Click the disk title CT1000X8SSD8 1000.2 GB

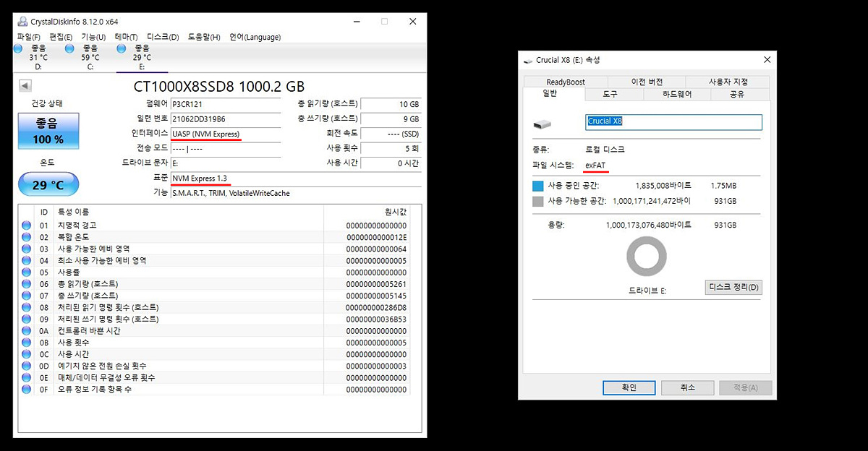click(x=219, y=86)
